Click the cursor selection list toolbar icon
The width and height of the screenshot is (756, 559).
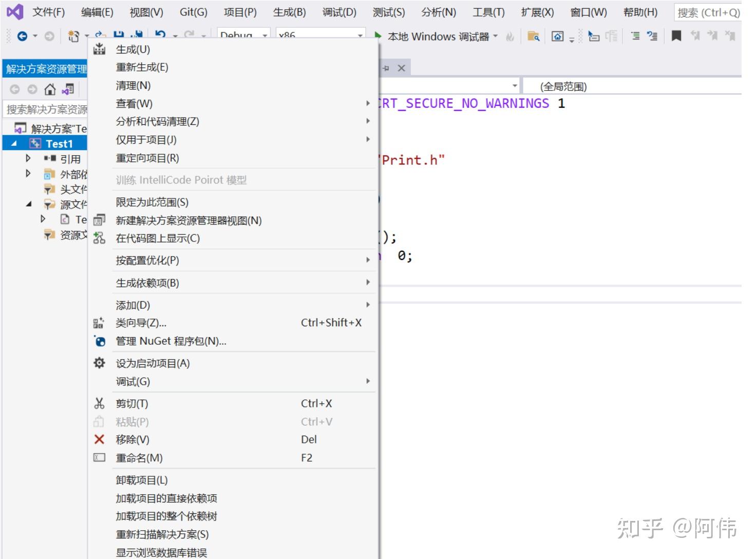pos(594,36)
